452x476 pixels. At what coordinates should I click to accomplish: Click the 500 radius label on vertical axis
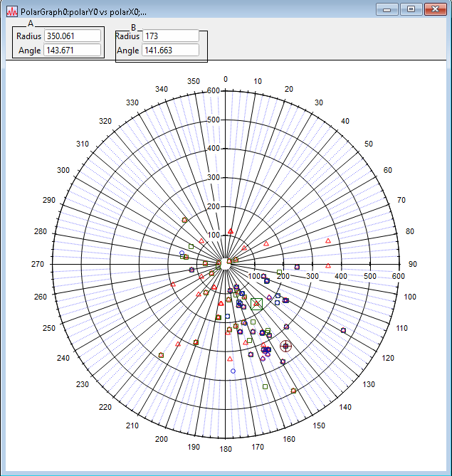214,120
